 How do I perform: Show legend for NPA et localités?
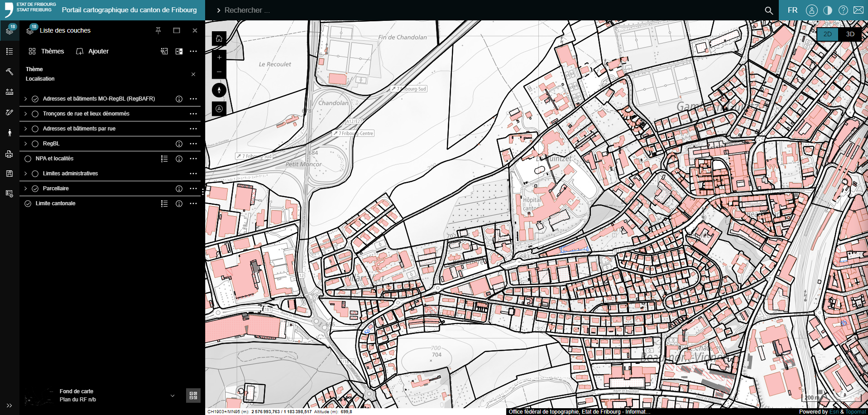click(164, 159)
